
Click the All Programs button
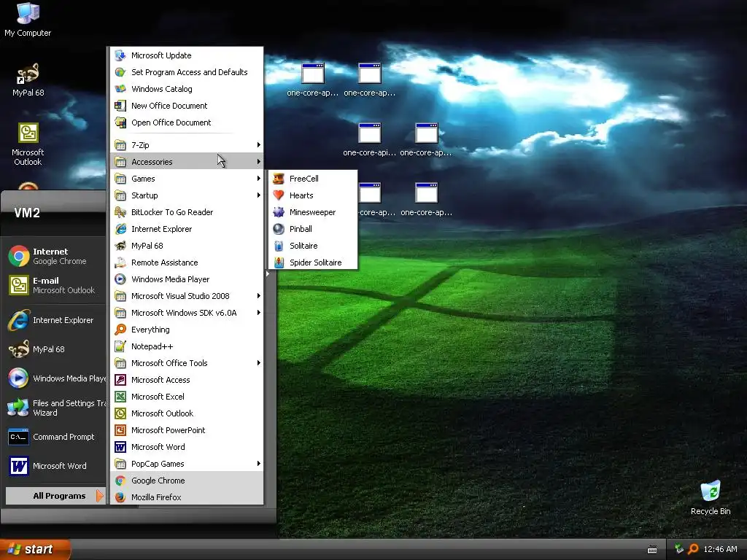[55, 496]
